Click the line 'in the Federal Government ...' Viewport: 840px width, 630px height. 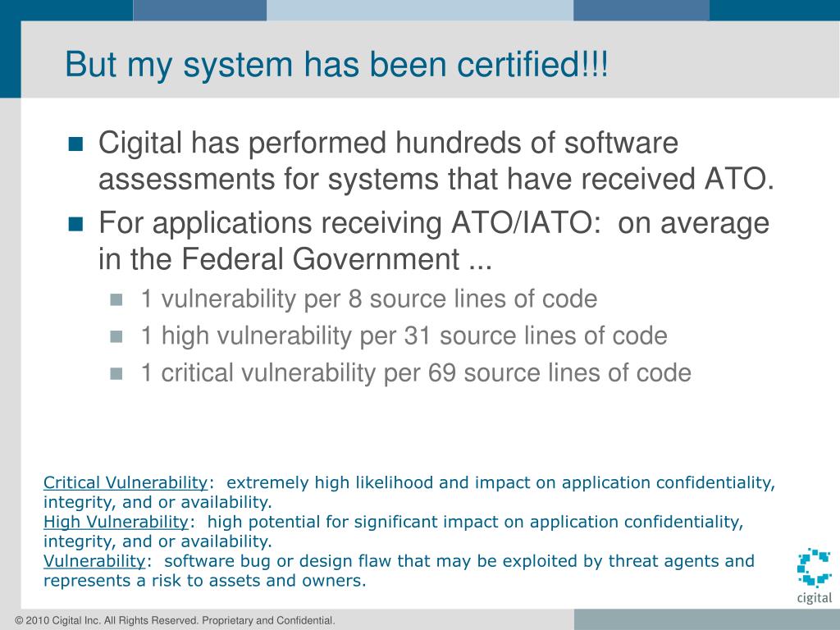click(294, 258)
